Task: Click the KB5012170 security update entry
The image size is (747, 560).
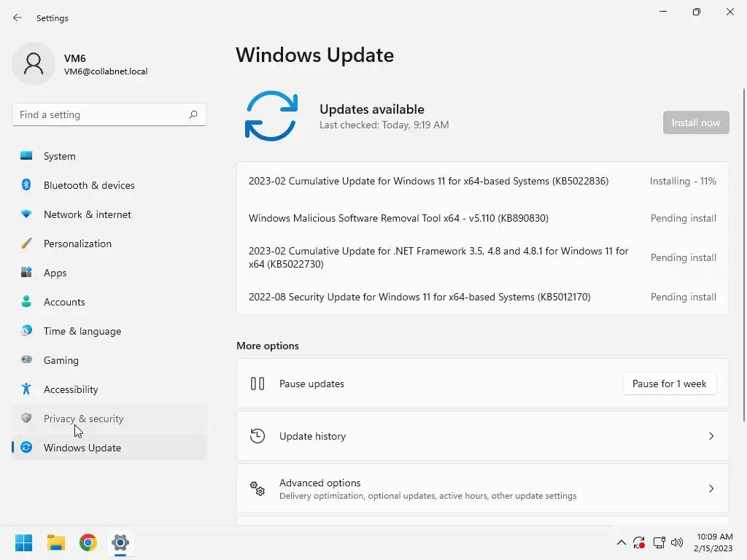Action: [x=483, y=297]
